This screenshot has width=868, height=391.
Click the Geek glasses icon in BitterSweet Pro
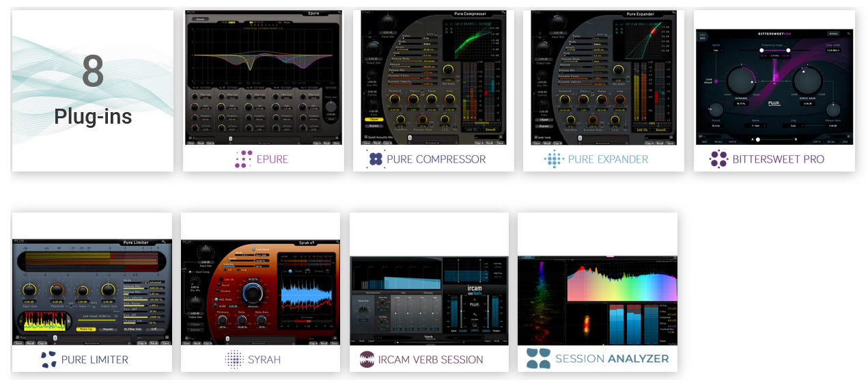[x=703, y=36]
